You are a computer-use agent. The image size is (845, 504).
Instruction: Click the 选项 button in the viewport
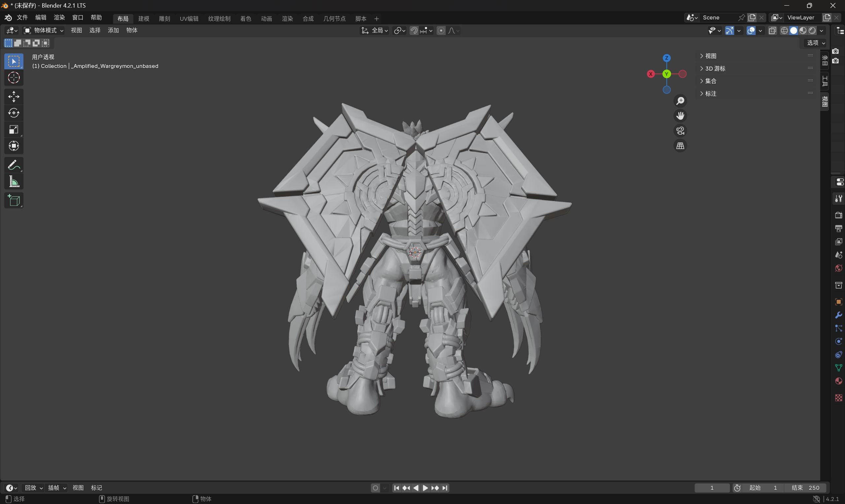click(x=814, y=43)
